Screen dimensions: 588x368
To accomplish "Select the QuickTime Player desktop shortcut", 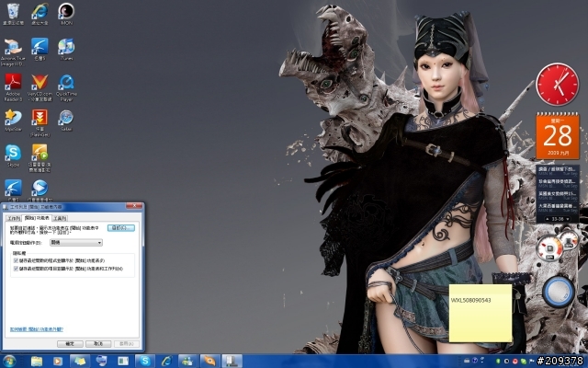I will [66, 87].
